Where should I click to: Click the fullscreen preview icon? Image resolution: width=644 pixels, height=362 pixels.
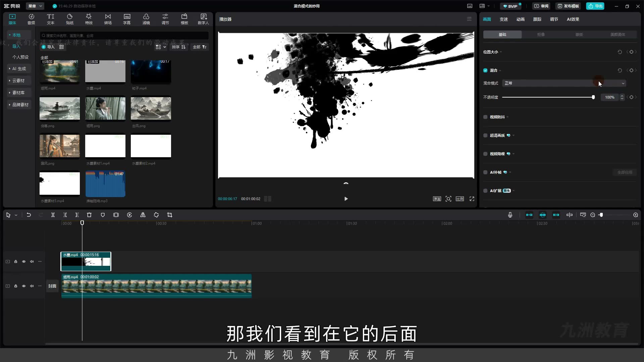[472, 199]
